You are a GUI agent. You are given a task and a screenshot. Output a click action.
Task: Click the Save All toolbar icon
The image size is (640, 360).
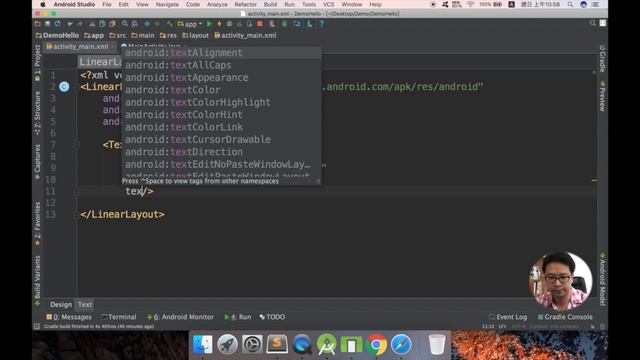[x=48, y=24]
